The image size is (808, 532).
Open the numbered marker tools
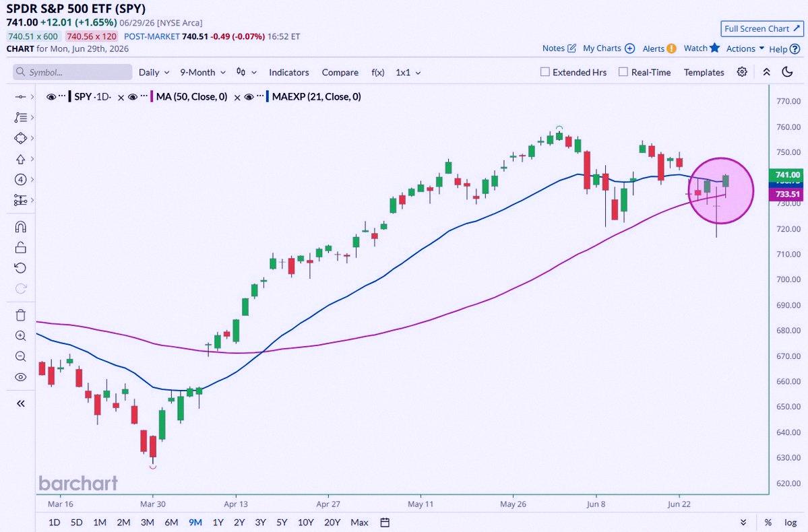coord(20,179)
